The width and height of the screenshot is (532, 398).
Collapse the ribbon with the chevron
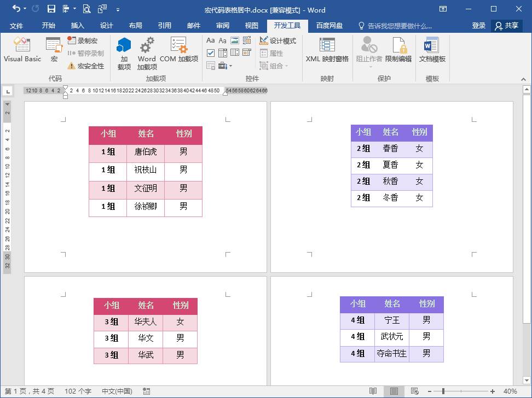click(524, 79)
